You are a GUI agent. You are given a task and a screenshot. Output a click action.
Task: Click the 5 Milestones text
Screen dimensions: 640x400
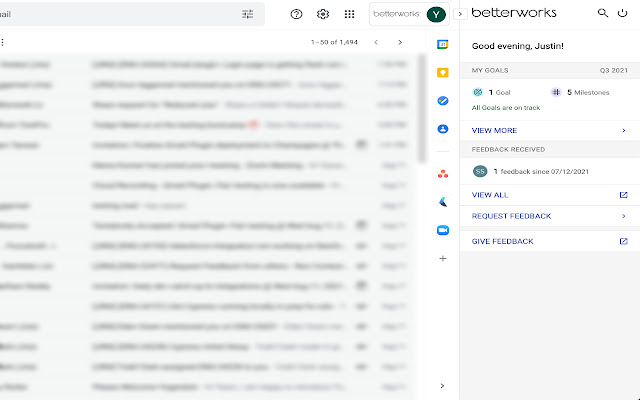coord(588,92)
